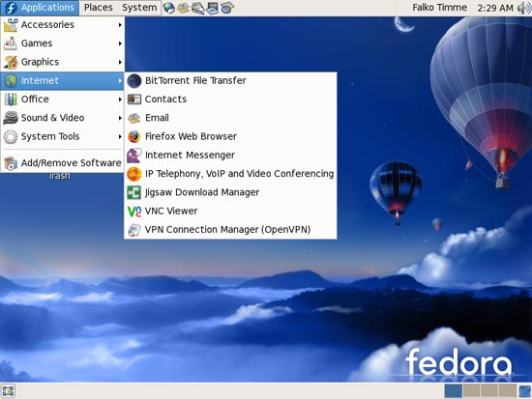Click Sound & Video film icon
This screenshot has height=399, width=532.
coord(11,118)
